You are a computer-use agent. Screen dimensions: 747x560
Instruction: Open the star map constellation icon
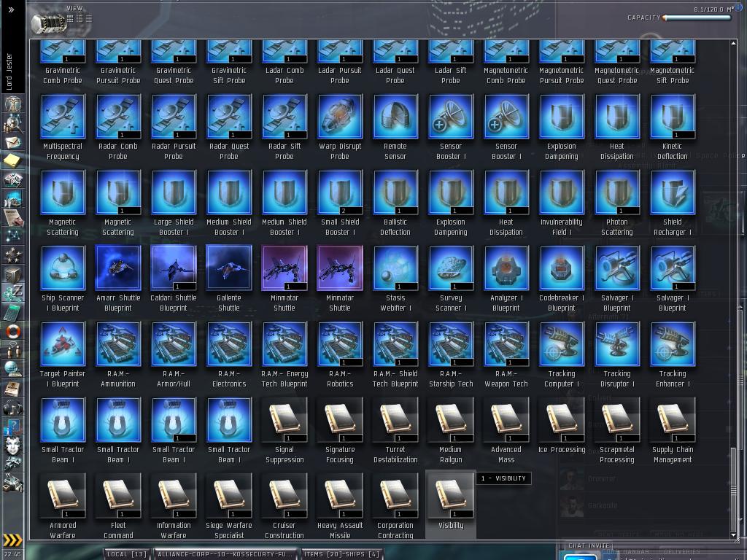[x=13, y=236]
